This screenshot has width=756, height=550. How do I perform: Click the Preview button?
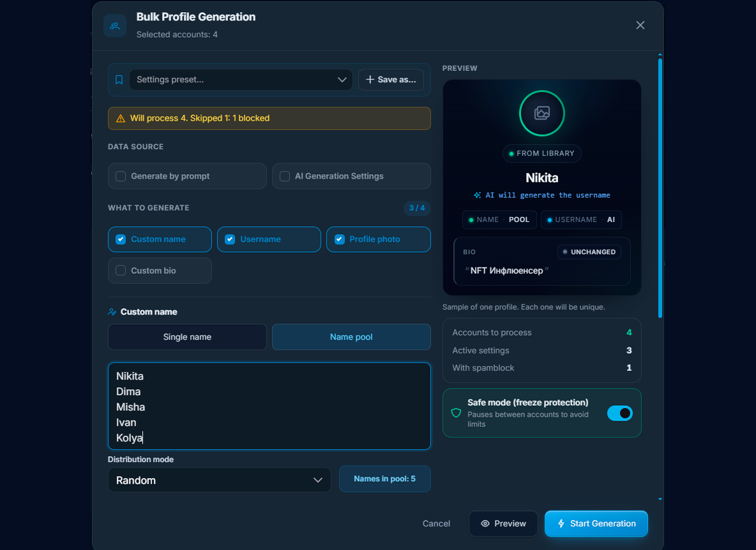click(x=503, y=523)
